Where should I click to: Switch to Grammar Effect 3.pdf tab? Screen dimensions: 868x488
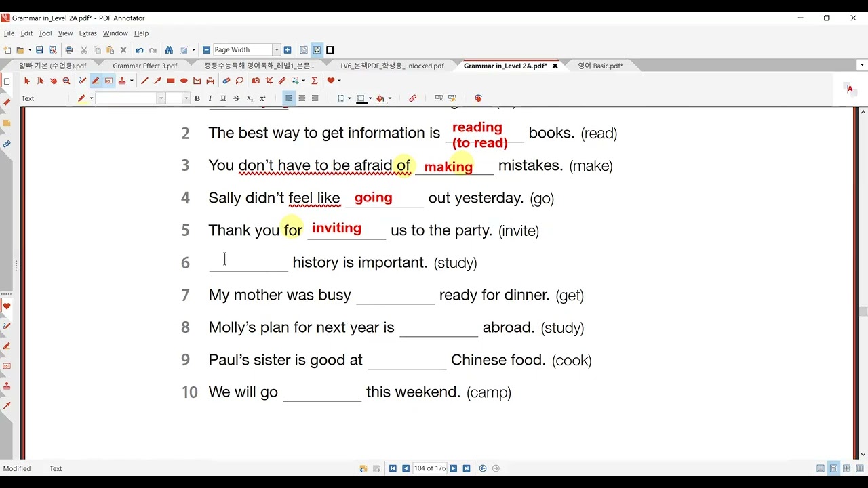click(145, 66)
